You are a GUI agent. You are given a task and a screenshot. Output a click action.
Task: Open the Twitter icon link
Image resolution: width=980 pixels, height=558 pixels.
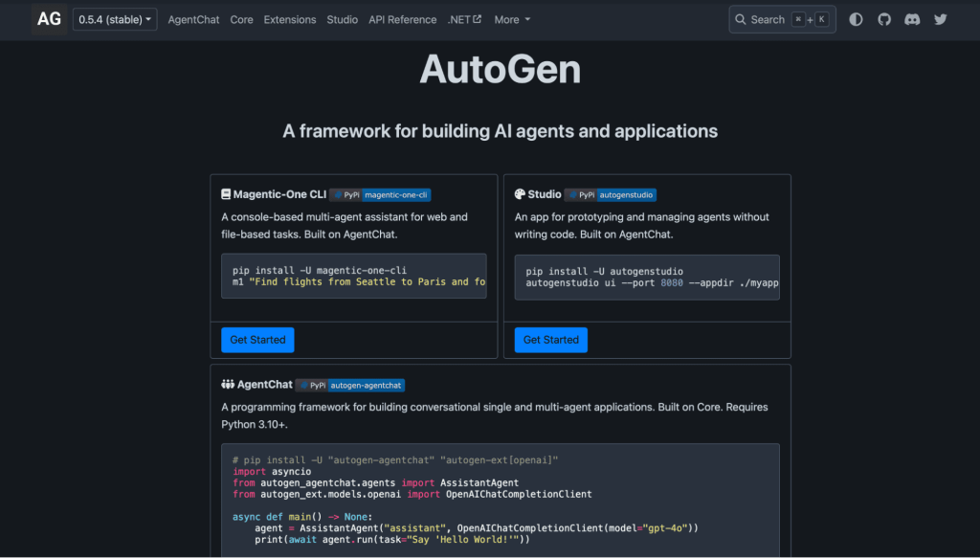point(940,19)
